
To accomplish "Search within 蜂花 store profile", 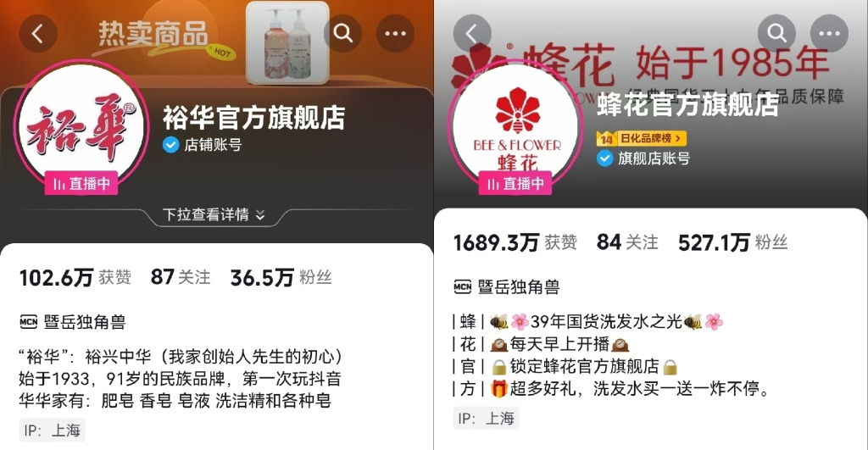I will point(776,34).
